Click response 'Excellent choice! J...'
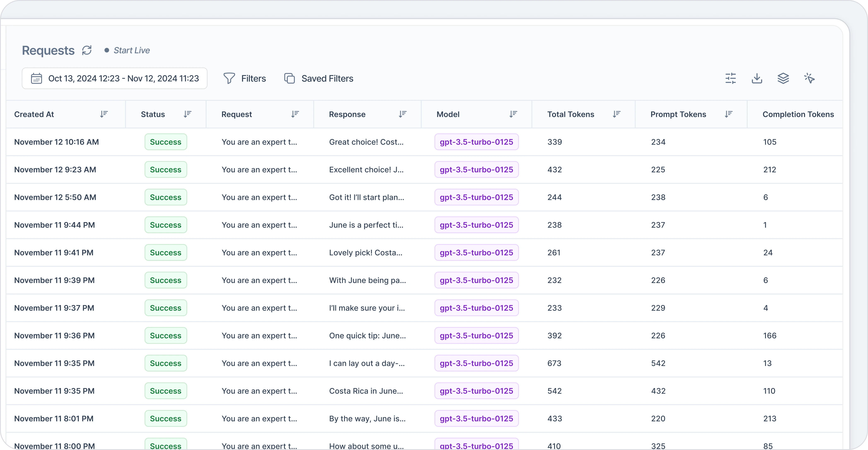The width and height of the screenshot is (868, 450). pos(366,169)
